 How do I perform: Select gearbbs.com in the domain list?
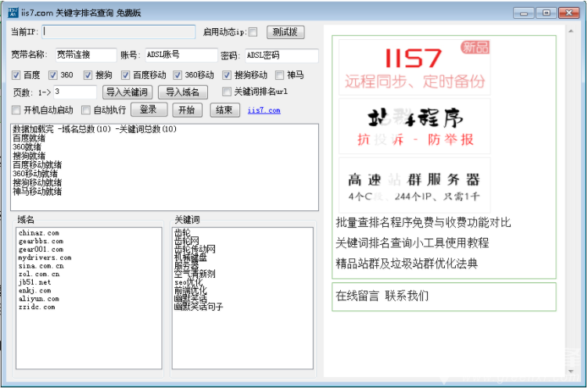41,241
